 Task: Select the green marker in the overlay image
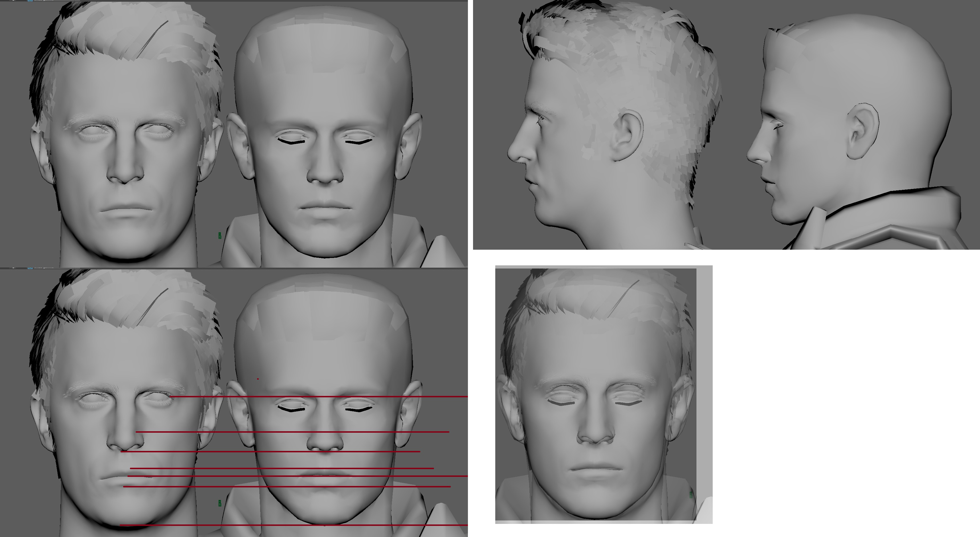(x=691, y=494)
